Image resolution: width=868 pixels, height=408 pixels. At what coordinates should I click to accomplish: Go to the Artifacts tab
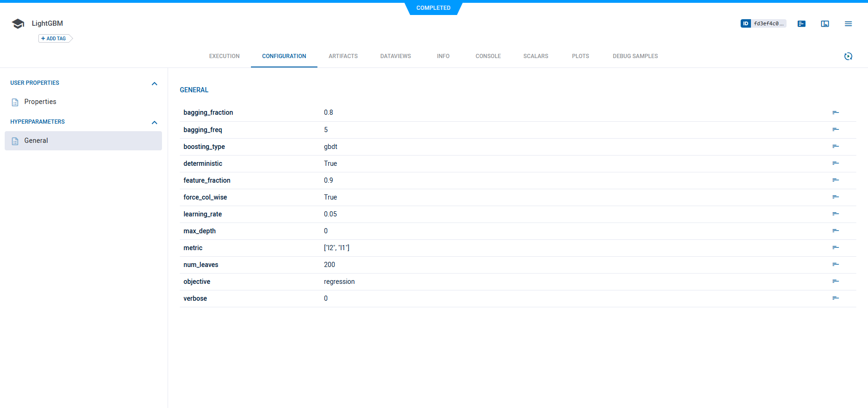click(343, 56)
